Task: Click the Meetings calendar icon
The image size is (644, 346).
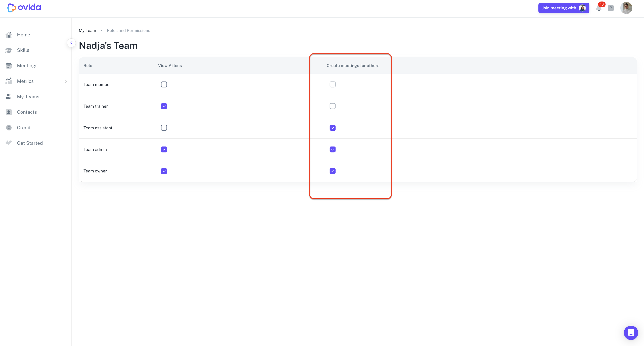Action: [x=9, y=66]
